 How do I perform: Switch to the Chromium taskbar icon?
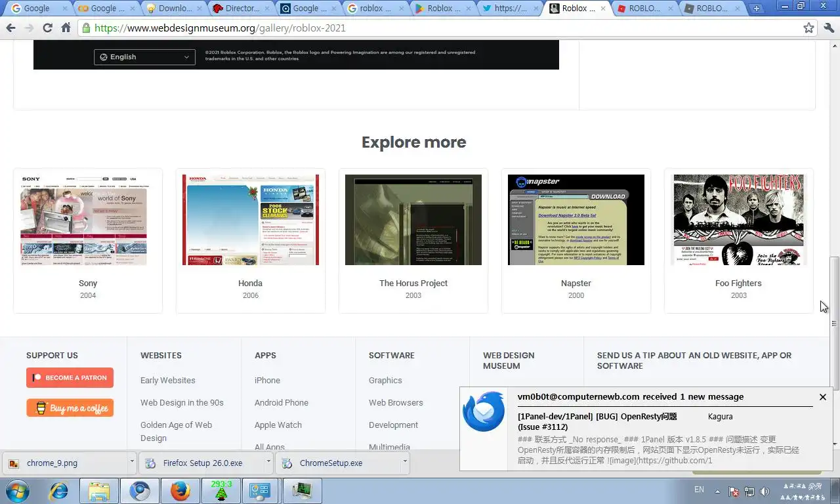[x=140, y=491]
